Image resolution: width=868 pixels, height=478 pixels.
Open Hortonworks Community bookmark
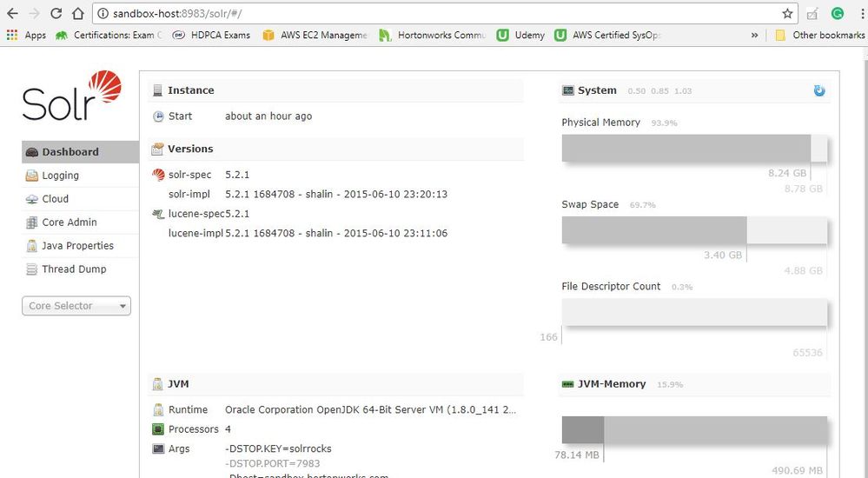[x=433, y=35]
